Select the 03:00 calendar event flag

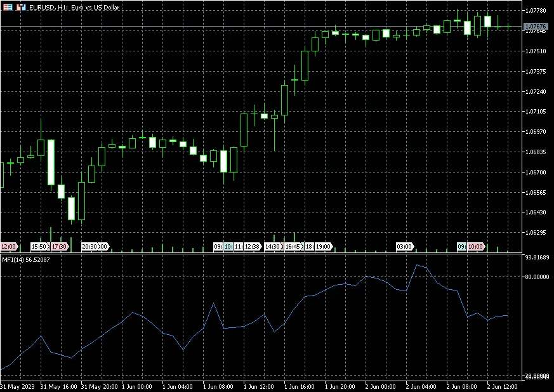pos(404,246)
